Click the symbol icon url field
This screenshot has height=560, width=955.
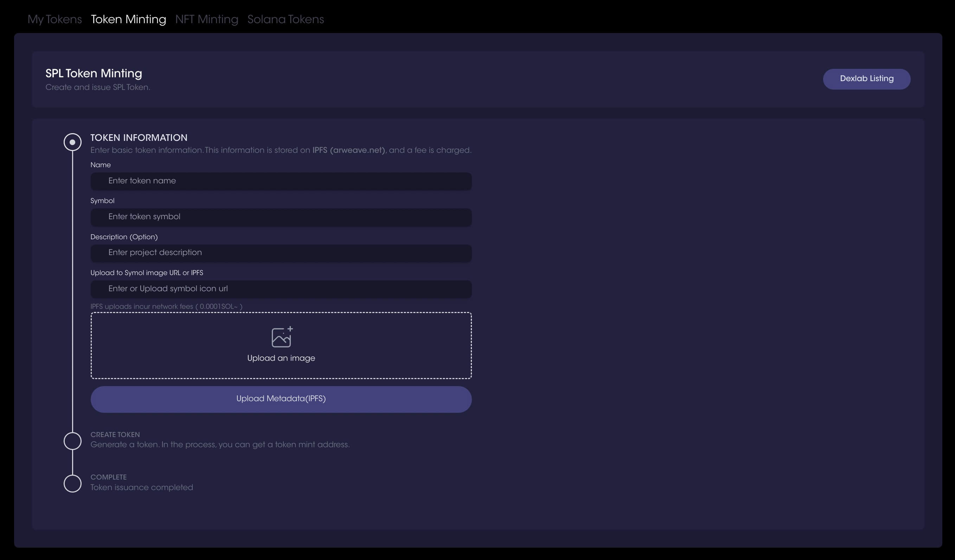281,289
